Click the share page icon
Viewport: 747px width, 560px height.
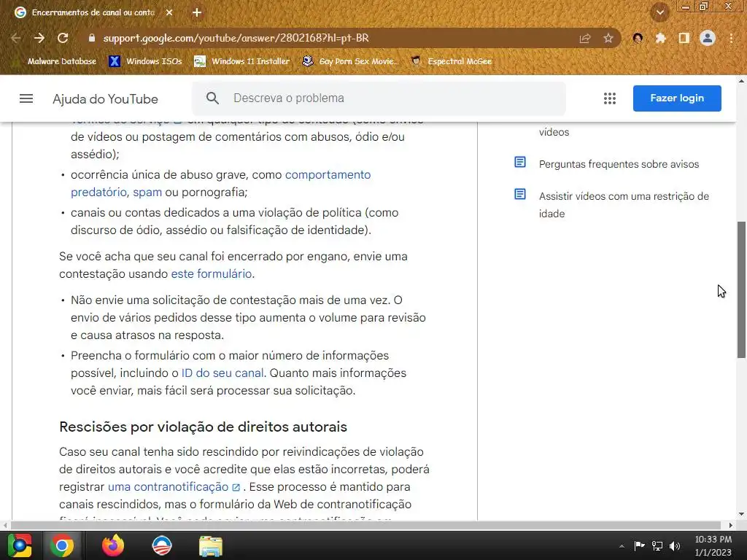[x=584, y=39]
